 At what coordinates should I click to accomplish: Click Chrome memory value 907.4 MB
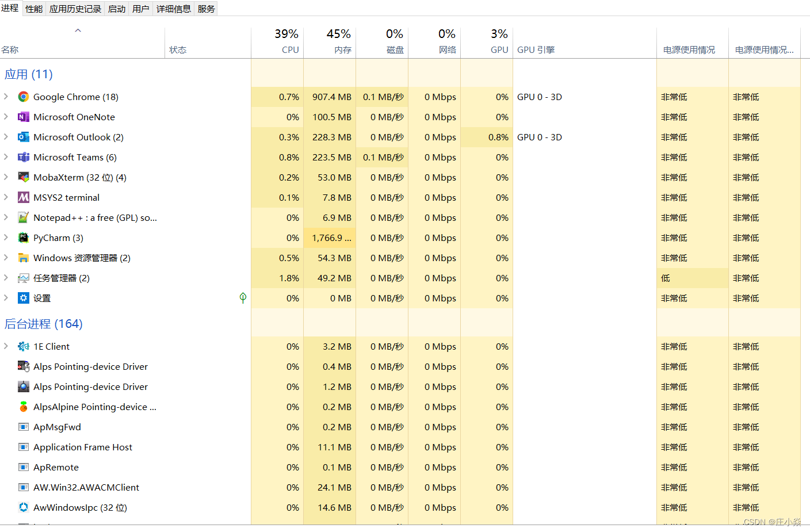click(332, 97)
